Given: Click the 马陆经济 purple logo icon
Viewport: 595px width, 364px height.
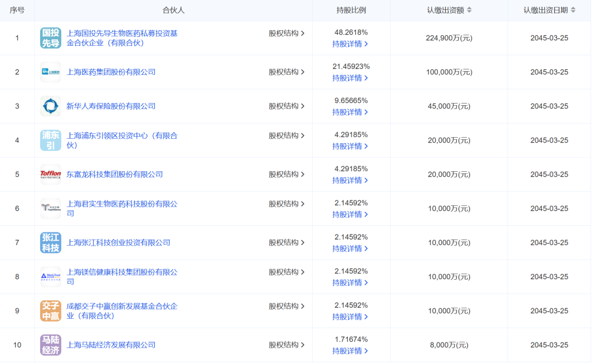Looking at the screenshot, I should tap(51, 345).
